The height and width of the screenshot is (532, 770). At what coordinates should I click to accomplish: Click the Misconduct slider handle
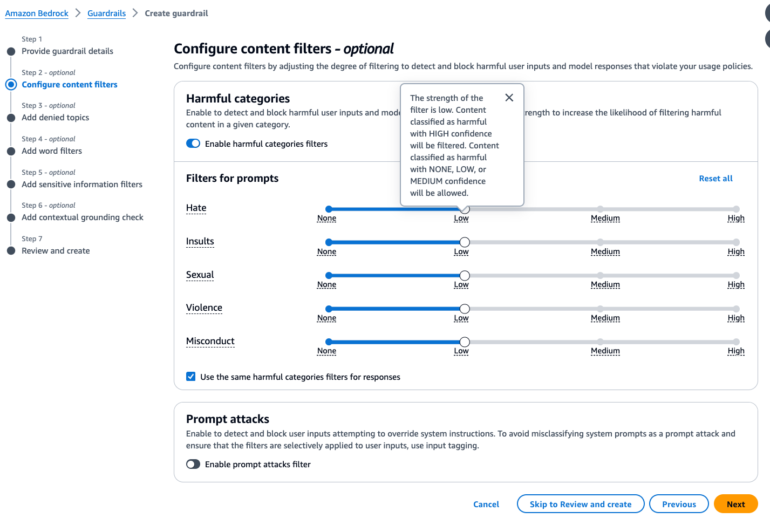465,342
